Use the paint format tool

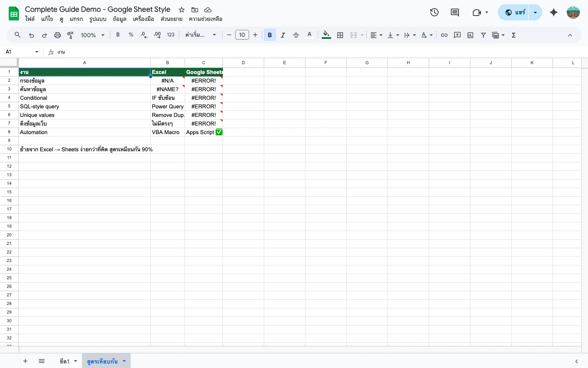tap(70, 35)
